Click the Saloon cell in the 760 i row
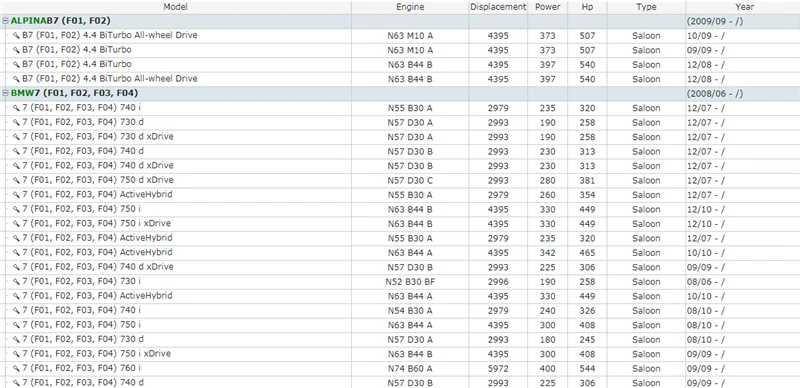Image resolution: width=800 pixels, height=388 pixels. 646,369
